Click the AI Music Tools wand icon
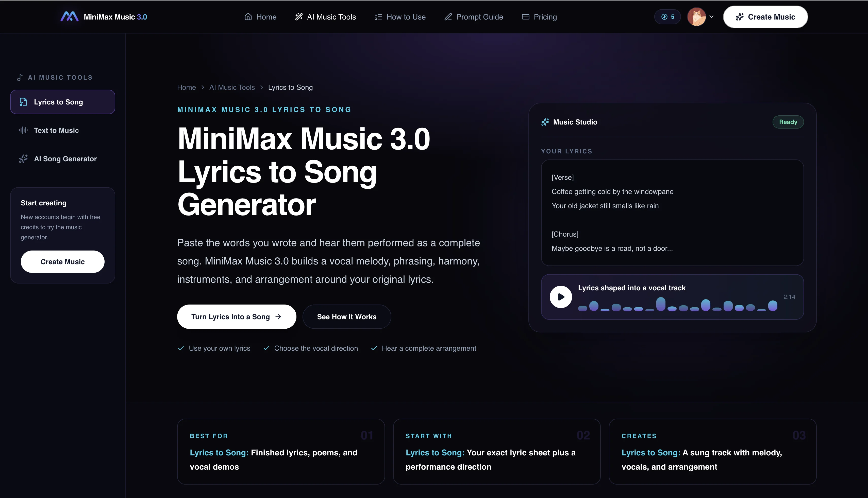The image size is (868, 498). point(299,17)
